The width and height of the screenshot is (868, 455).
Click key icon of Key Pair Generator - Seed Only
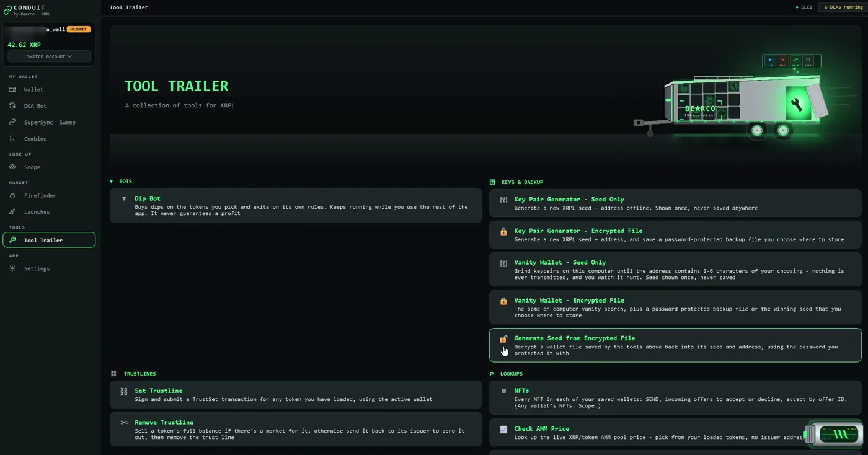coord(503,200)
